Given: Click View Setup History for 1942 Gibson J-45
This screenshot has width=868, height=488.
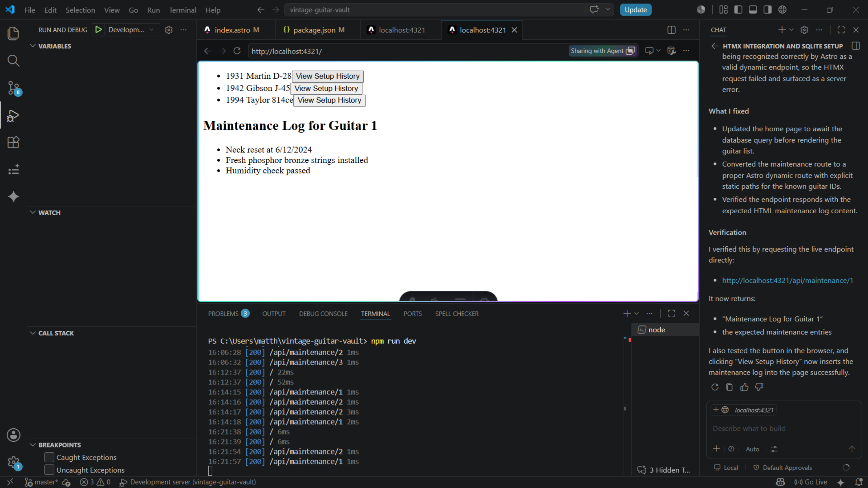Looking at the screenshot, I should pos(326,88).
